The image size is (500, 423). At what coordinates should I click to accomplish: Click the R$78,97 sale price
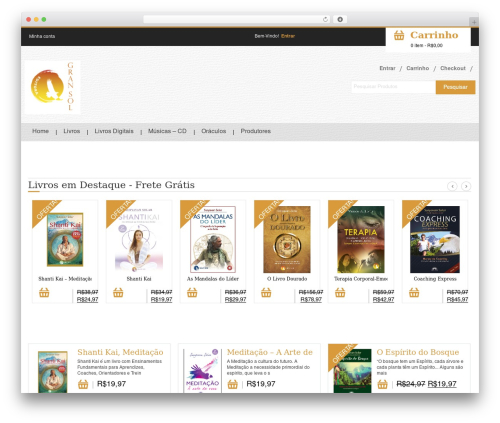coord(311,300)
